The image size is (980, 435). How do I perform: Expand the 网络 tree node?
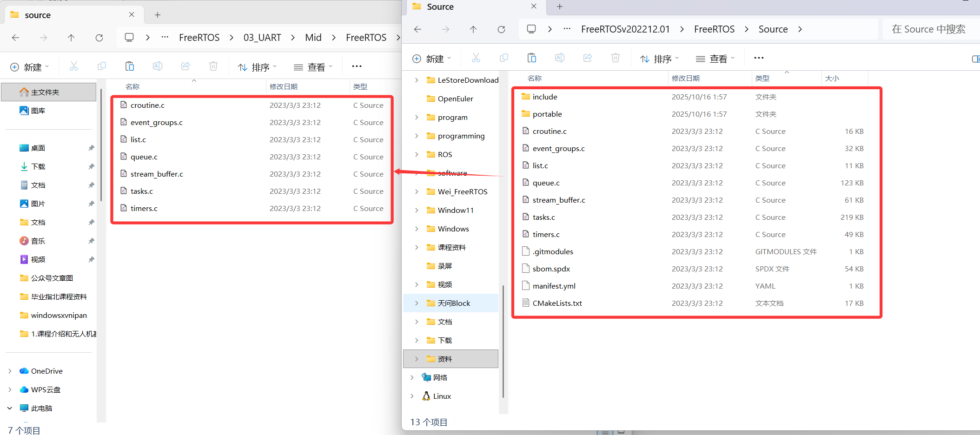[x=412, y=377]
